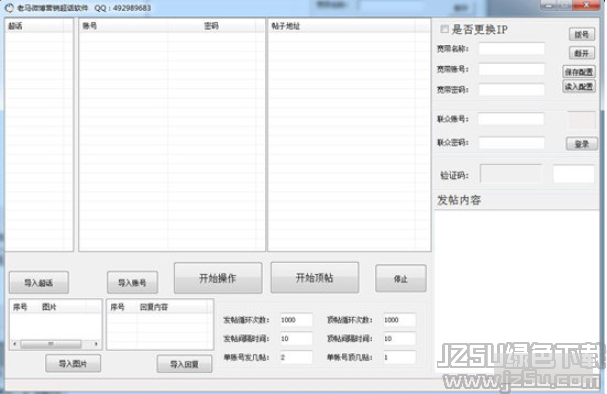
Task: Click the 开始顶帖 button
Action: tap(315, 278)
